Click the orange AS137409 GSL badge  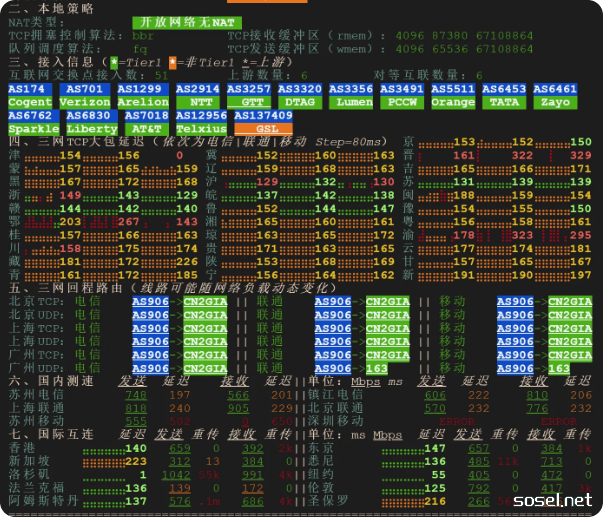(x=265, y=123)
